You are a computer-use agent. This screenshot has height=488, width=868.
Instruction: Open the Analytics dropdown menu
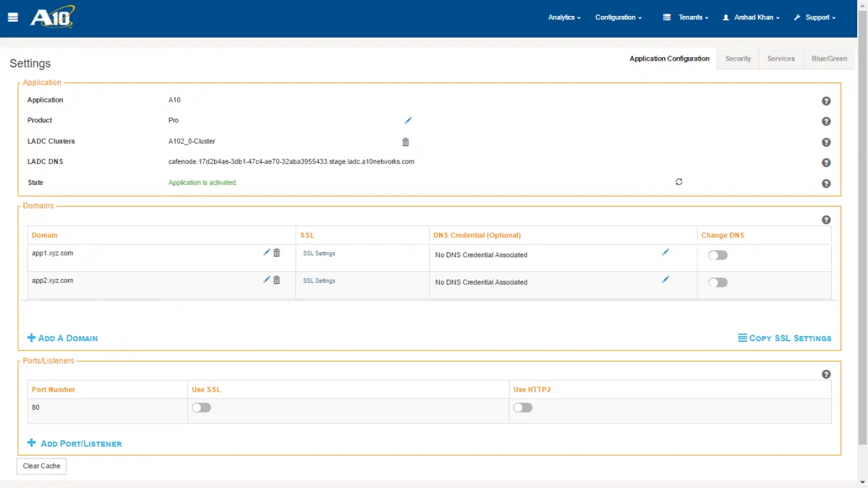564,17
